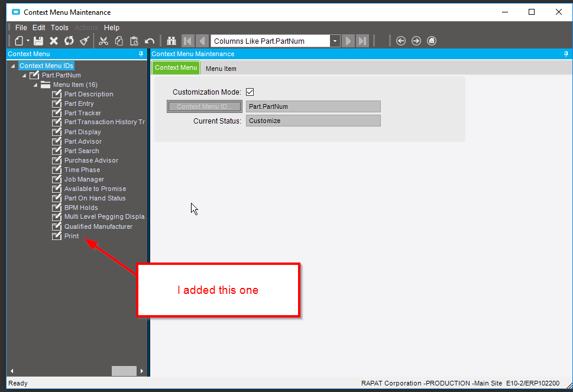Image resolution: width=573 pixels, height=392 pixels.
Task: Click the Forward circled arrow icon
Action: tap(416, 41)
